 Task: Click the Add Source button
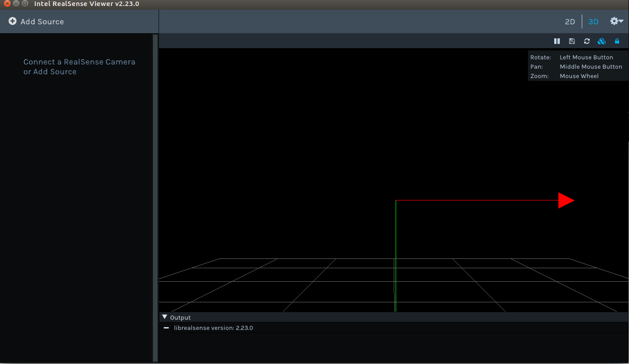click(36, 21)
